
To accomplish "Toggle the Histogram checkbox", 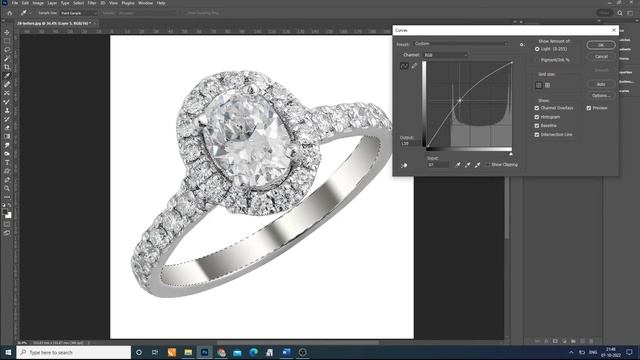I will (537, 117).
